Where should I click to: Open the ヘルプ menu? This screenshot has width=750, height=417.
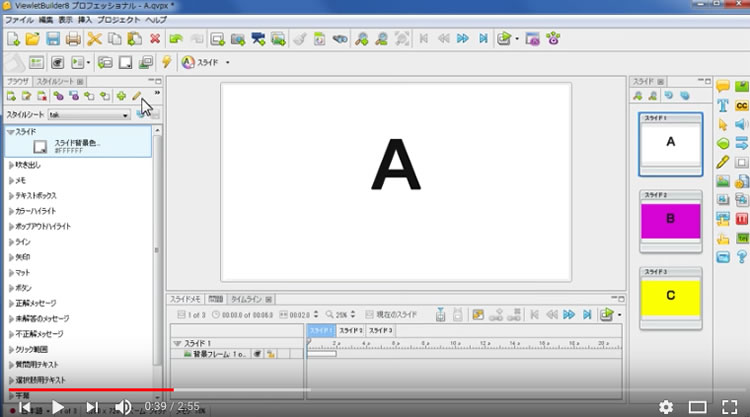(x=156, y=20)
